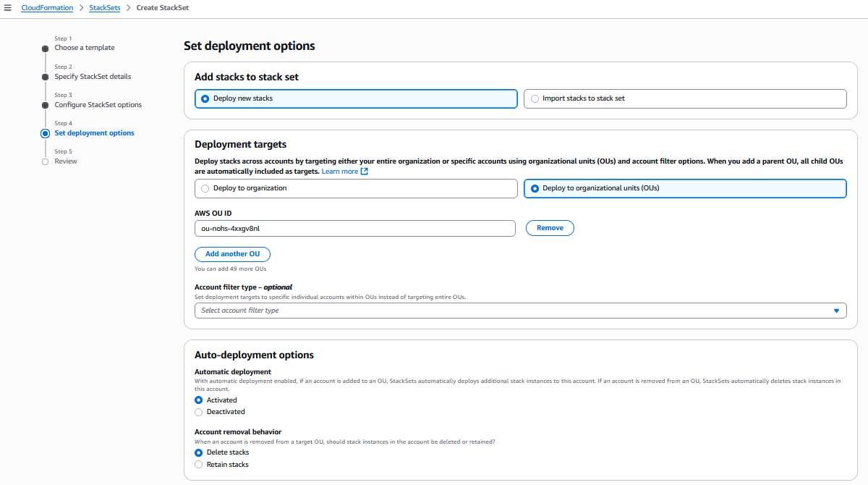This screenshot has width=868, height=485.
Task: Open the Learn more link
Action: tap(340, 171)
